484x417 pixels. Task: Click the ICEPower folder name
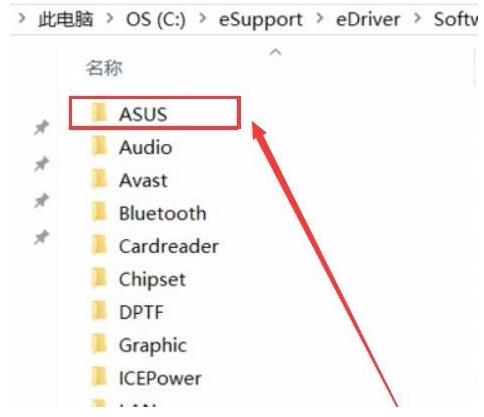160,378
